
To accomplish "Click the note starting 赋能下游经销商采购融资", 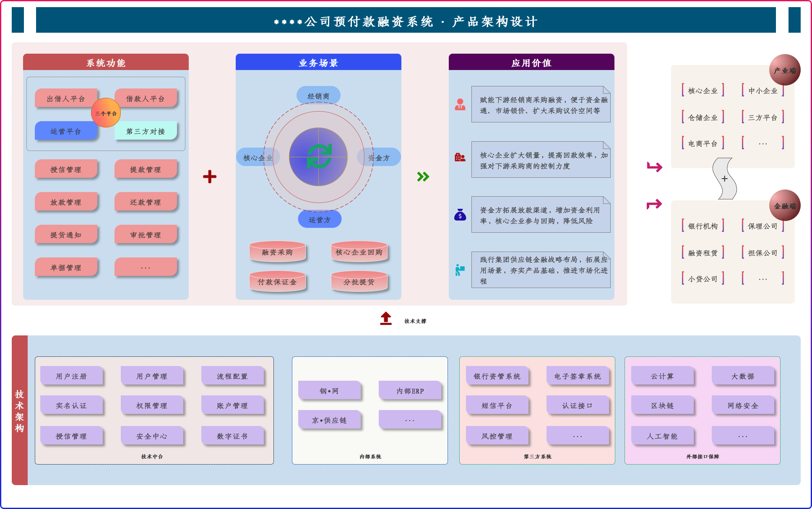I will [x=541, y=104].
